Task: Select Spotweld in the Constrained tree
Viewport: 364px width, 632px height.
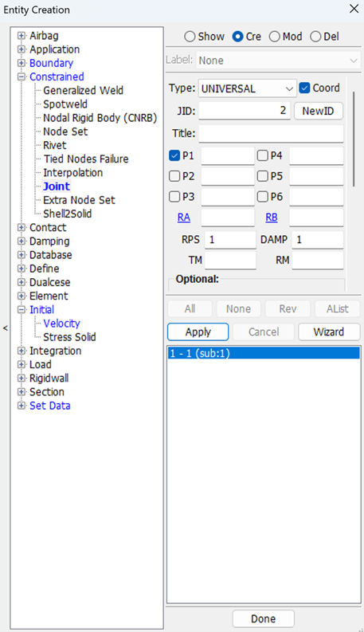Action: [x=65, y=104]
